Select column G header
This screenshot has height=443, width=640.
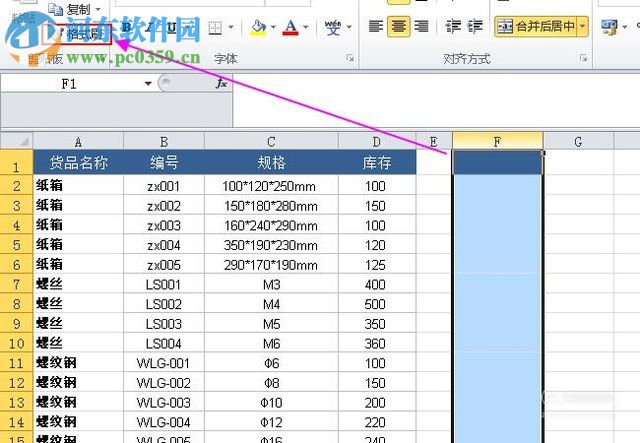pyautogui.click(x=578, y=142)
